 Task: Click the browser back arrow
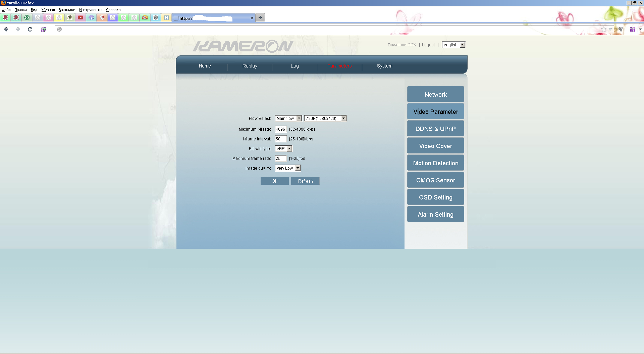[6, 29]
